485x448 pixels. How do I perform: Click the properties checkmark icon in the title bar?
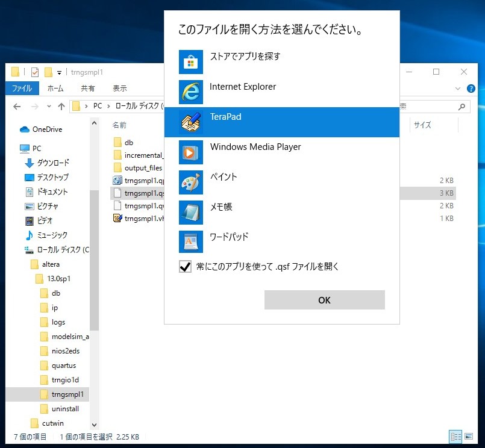point(35,72)
